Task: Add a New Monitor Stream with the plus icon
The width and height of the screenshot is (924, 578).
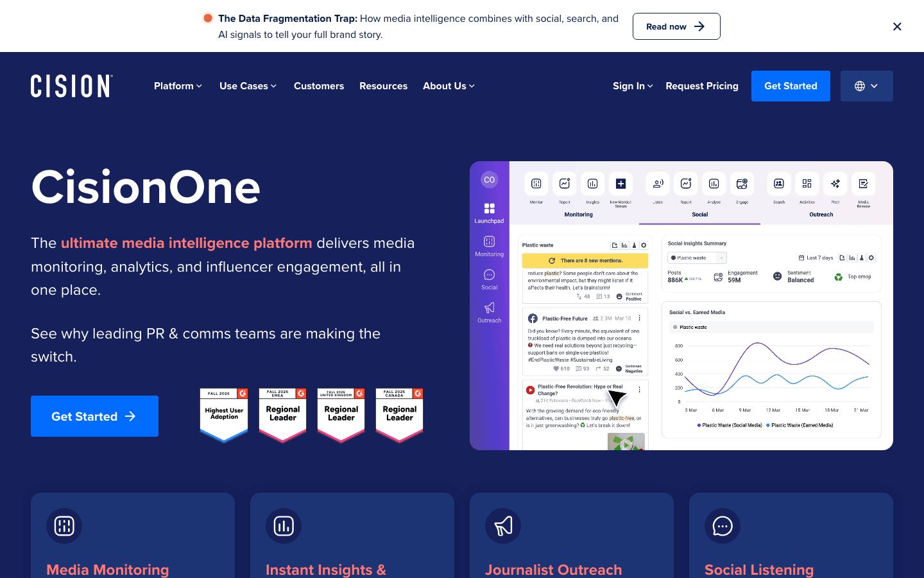Action: 620,184
